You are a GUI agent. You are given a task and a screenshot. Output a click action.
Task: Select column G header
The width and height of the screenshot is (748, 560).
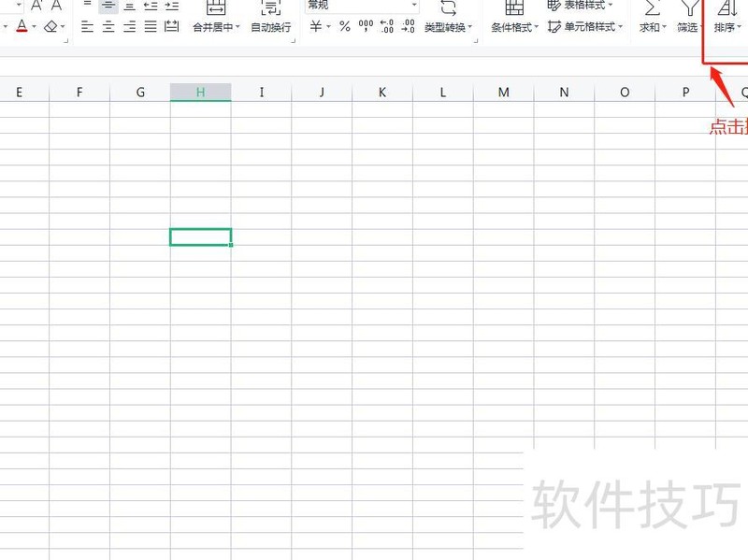click(x=140, y=93)
